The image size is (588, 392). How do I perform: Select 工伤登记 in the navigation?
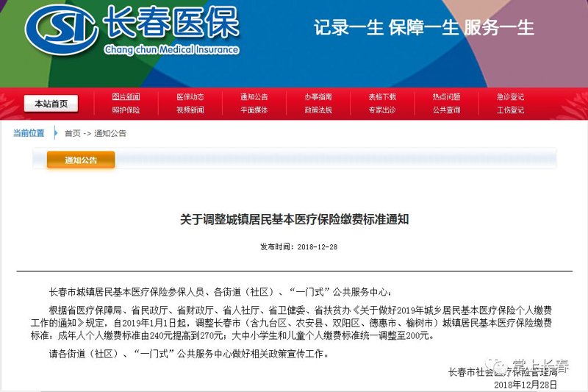[x=510, y=110]
